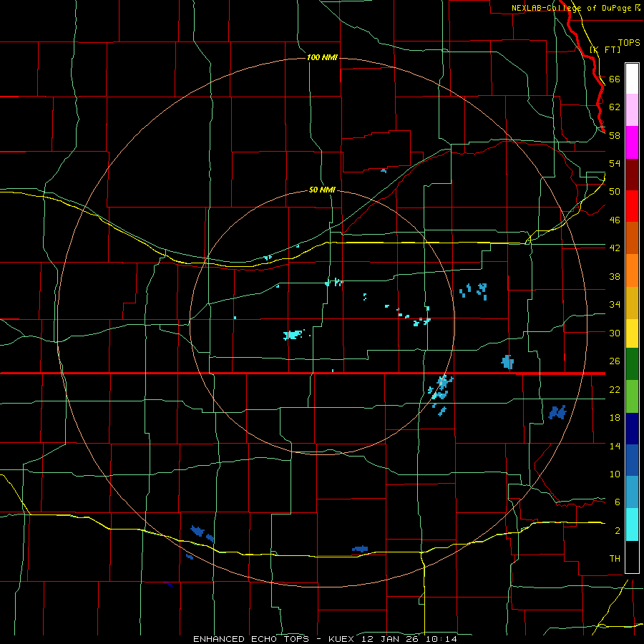Click the magenta legend swatch near 58

point(632,142)
